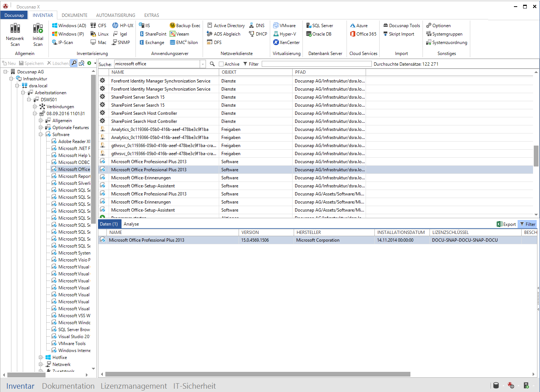Image resolution: width=540 pixels, height=392 pixels.
Task: Open Oracle DB scan
Action: (319, 34)
